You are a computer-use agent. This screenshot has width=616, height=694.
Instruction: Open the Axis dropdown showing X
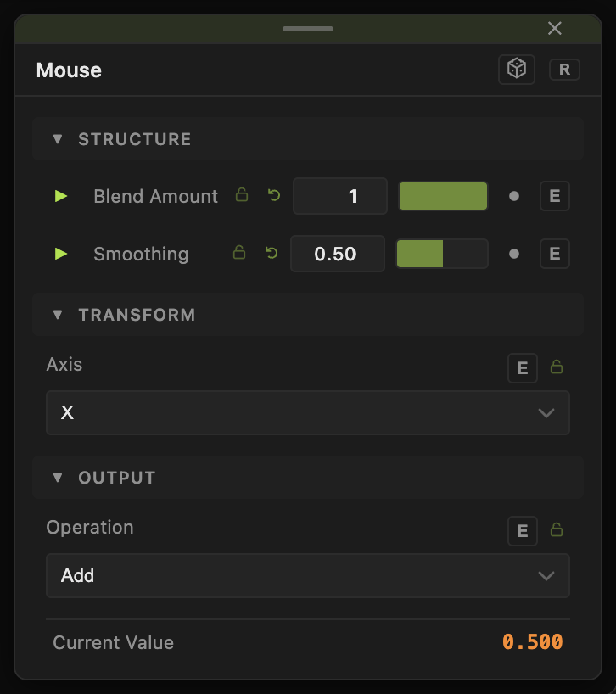[x=308, y=412]
